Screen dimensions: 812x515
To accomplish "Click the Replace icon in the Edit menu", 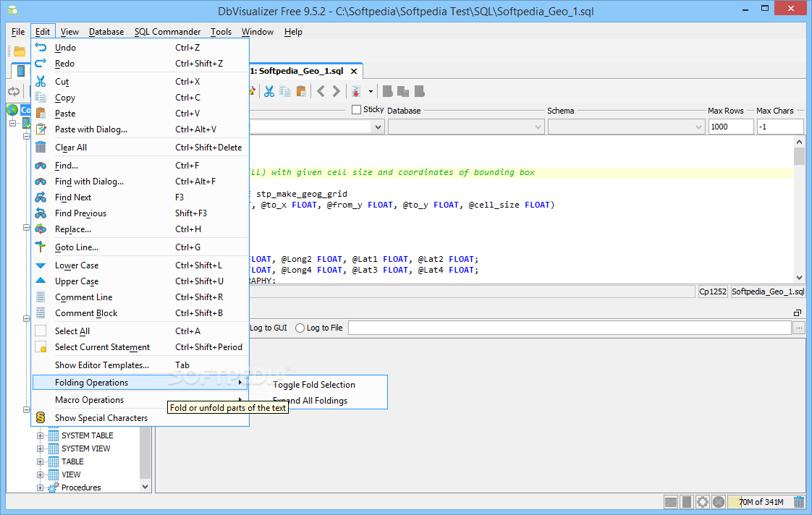I will (x=41, y=229).
